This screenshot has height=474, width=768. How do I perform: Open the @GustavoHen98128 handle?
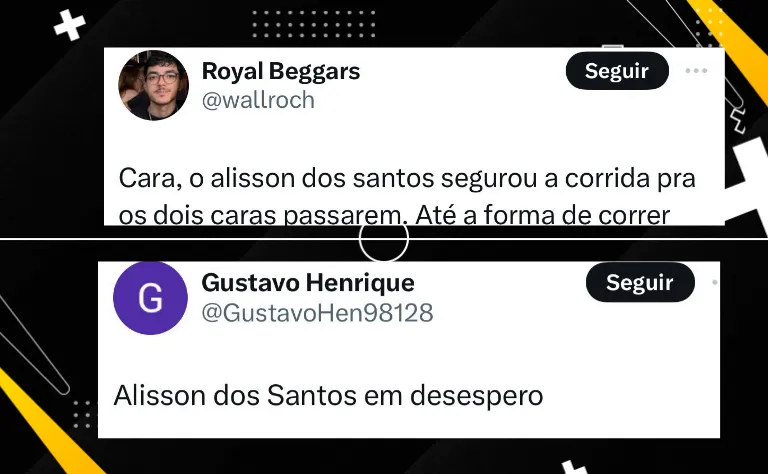pos(317,313)
